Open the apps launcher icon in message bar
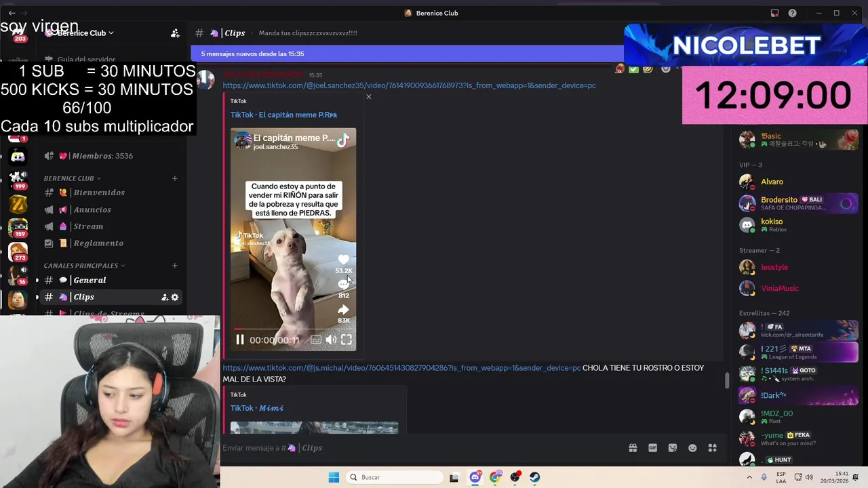 [713, 448]
